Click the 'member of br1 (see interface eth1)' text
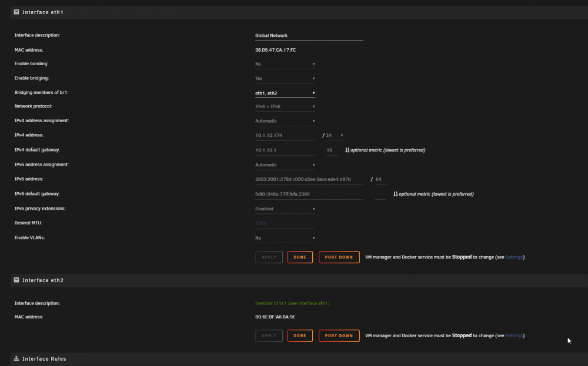Image resolution: width=588 pixels, height=366 pixels. coord(292,303)
